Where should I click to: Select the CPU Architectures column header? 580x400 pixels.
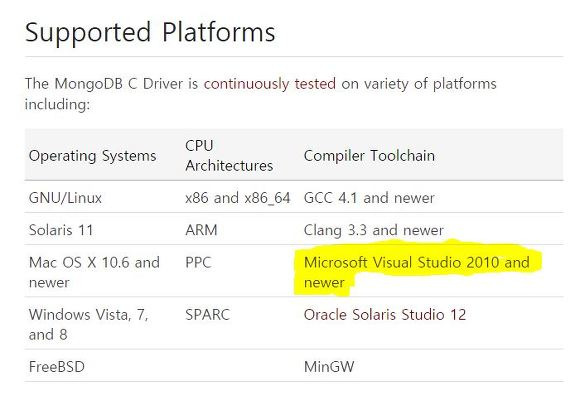(x=229, y=155)
